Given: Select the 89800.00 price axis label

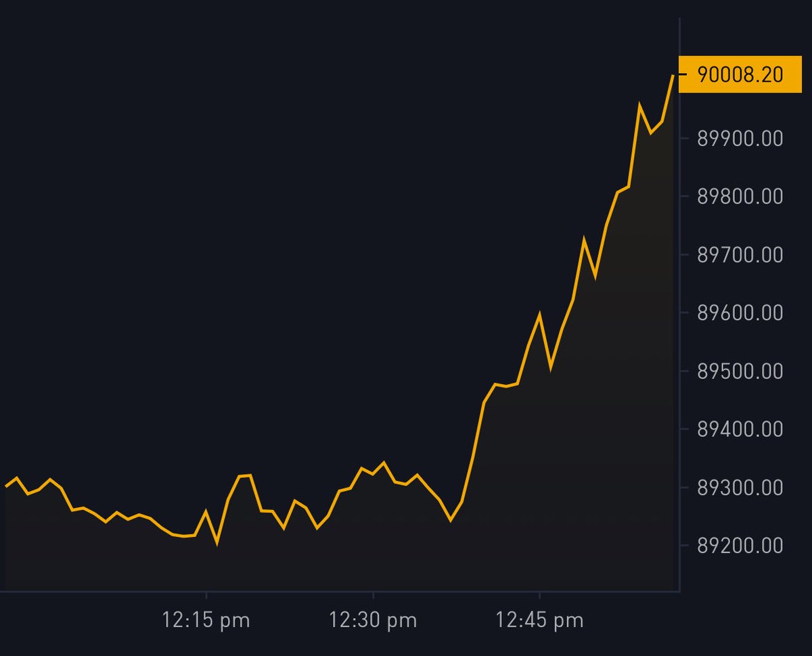Looking at the screenshot, I should (x=740, y=197).
